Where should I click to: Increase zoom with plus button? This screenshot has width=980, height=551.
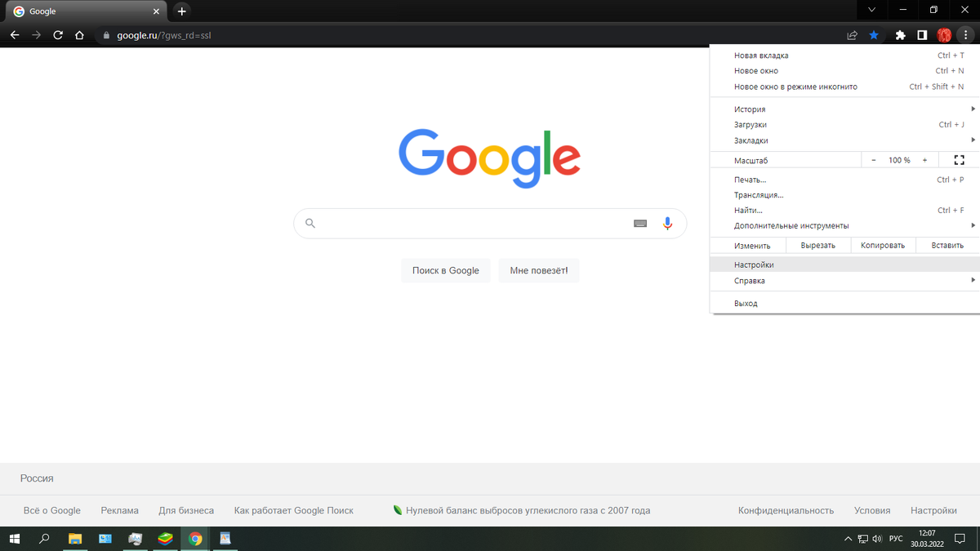pyautogui.click(x=924, y=160)
